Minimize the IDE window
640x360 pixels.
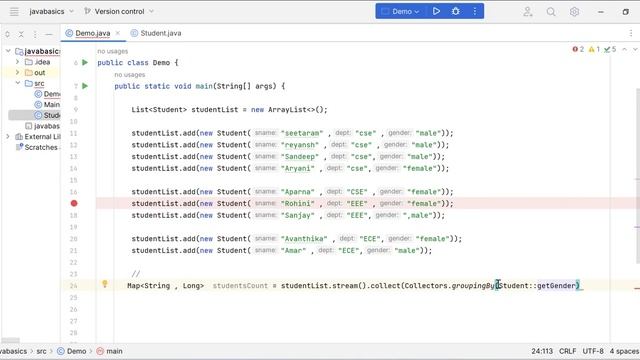pyautogui.click(x=601, y=12)
